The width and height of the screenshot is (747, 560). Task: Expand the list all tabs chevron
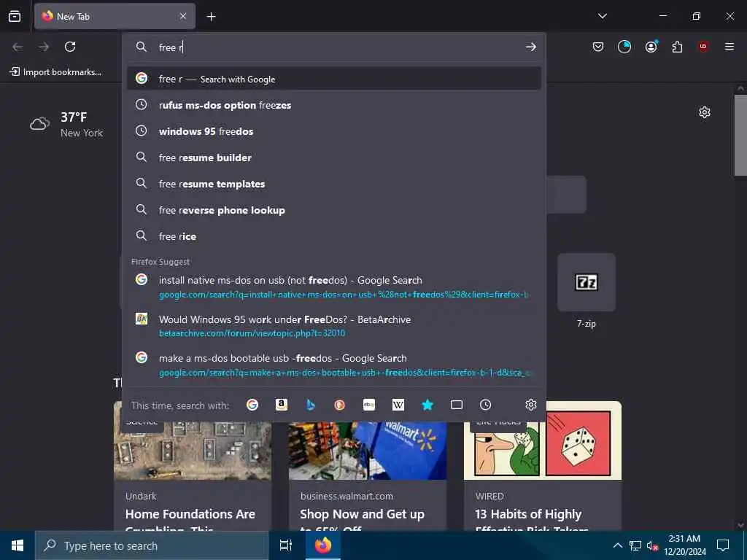pos(602,16)
